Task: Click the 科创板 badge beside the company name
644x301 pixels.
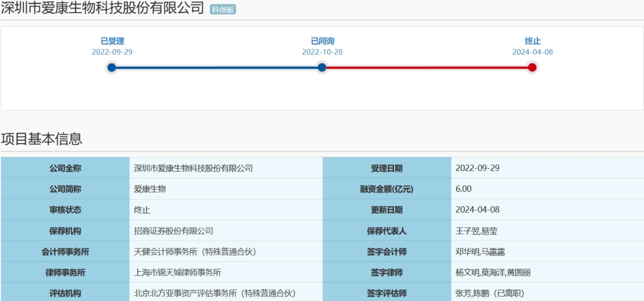Action: click(223, 10)
